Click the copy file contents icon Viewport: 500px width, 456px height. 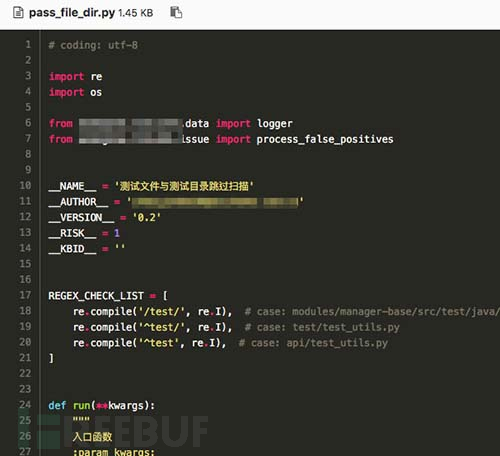coord(176,13)
